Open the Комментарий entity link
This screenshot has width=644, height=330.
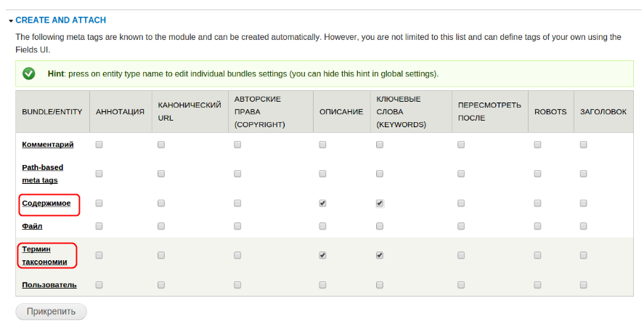tap(48, 145)
